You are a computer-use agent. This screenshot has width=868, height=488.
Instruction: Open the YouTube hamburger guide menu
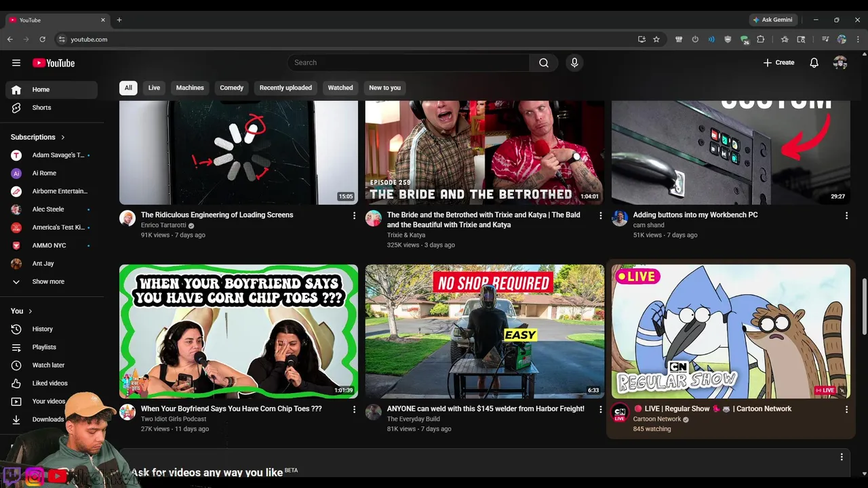16,63
